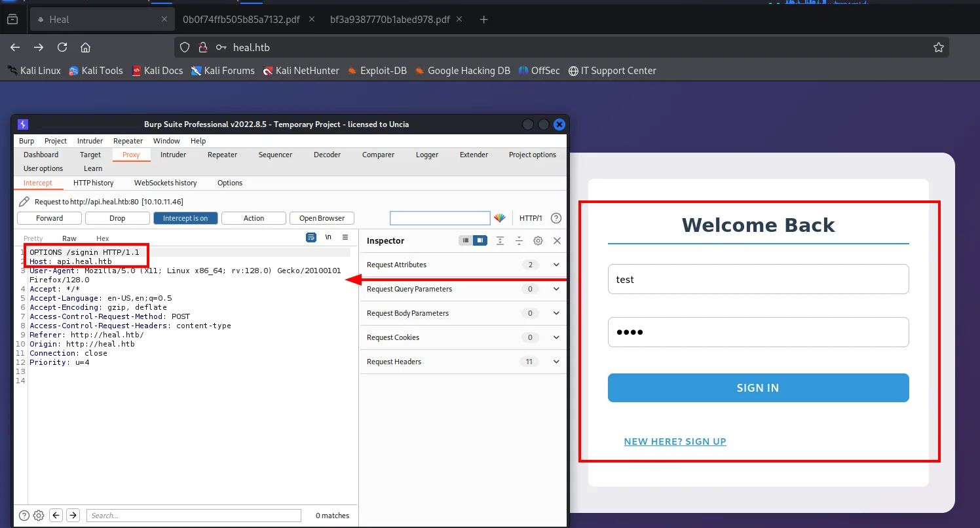Open message editor hamburger menu
Image resolution: width=980 pixels, height=528 pixels.
pyautogui.click(x=345, y=238)
